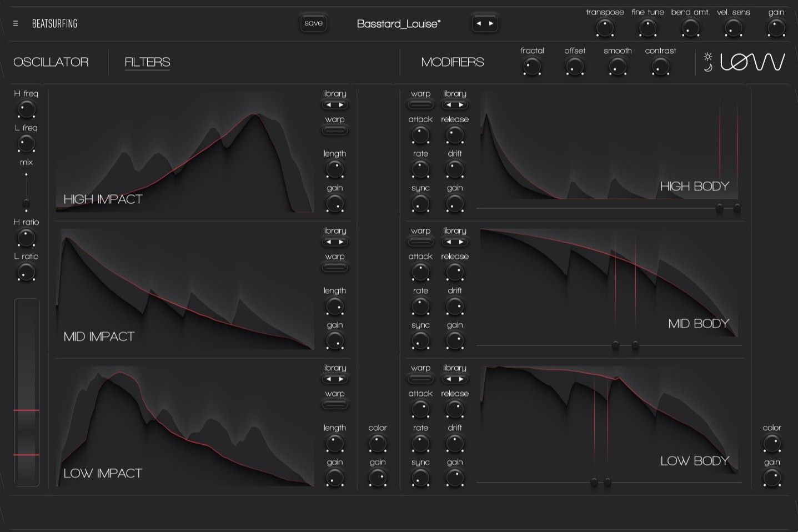
Task: Toggle warp in the MID IMPACT section
Action: pos(334,267)
